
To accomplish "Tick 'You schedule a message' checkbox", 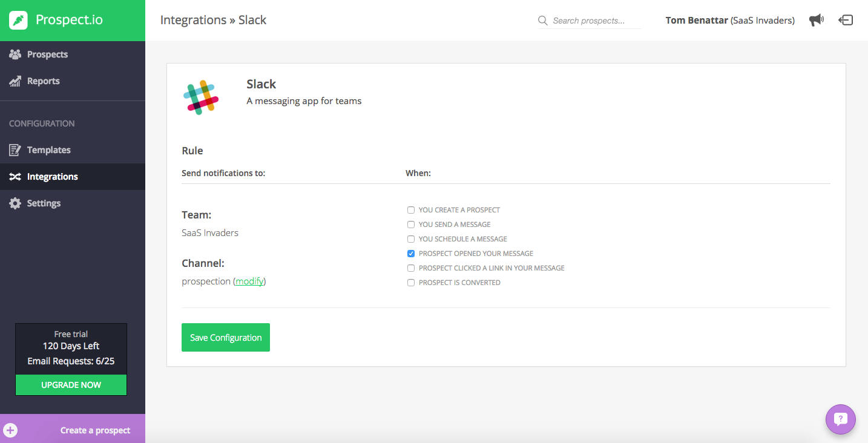I will (411, 239).
